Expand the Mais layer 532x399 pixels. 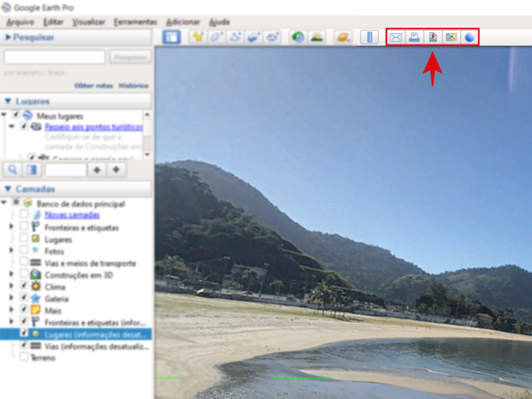[11, 310]
